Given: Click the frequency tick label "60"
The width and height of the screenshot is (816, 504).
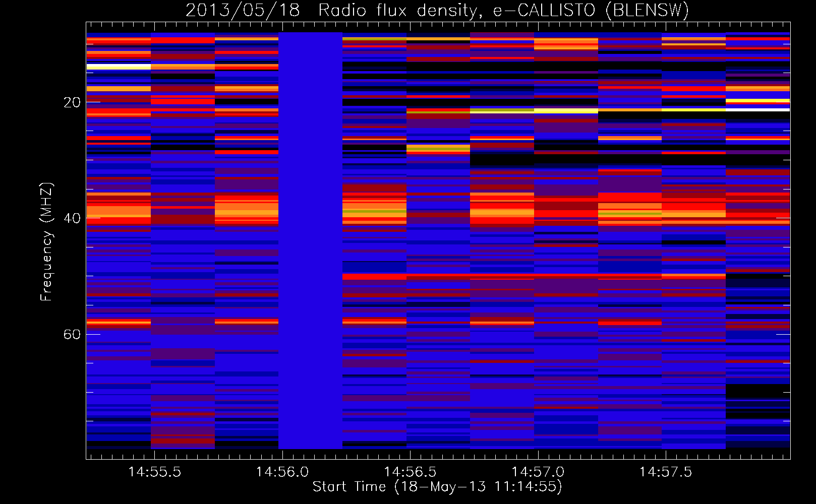Looking at the screenshot, I should click(72, 335).
